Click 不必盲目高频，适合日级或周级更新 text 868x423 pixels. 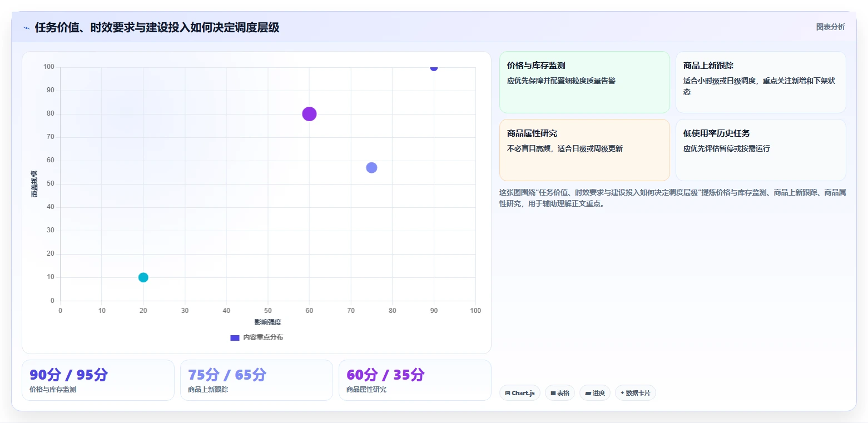pyautogui.click(x=565, y=148)
